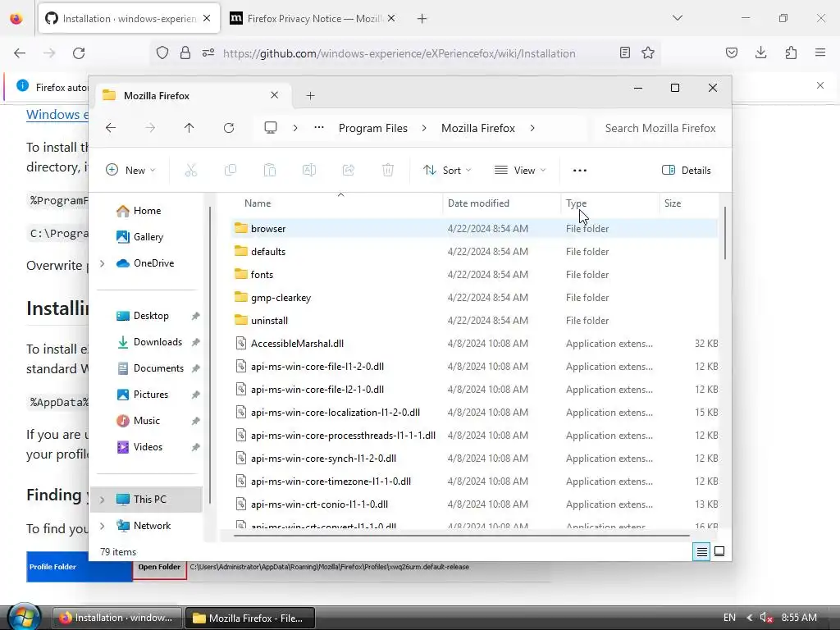Screen dimensions: 840x630
Task: Add a new File Explorer tab
Action: click(310, 95)
